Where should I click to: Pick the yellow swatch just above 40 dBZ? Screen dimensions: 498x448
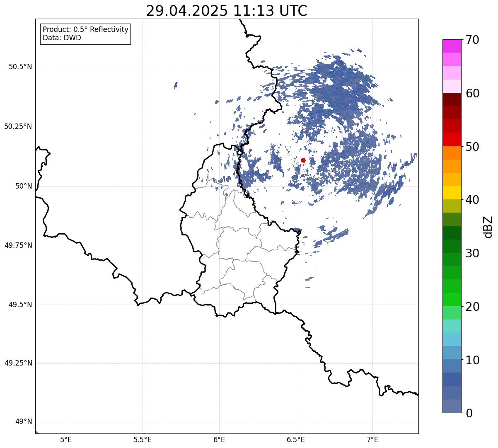click(452, 193)
